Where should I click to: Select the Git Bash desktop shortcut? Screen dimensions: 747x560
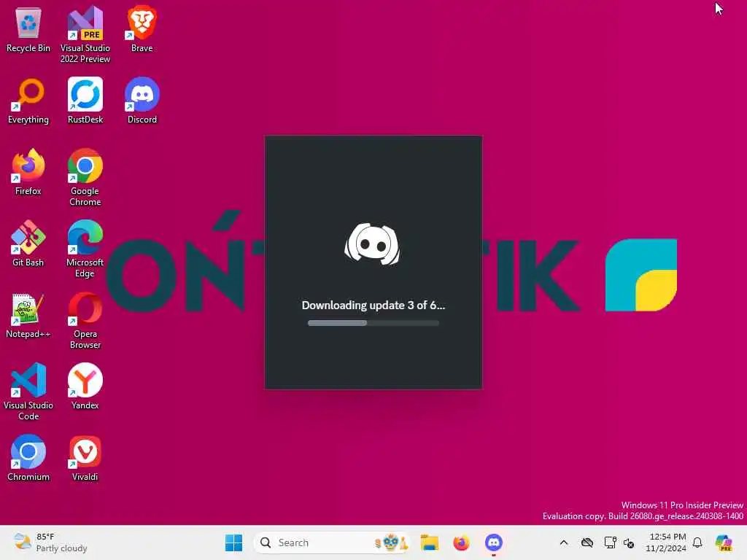point(28,244)
